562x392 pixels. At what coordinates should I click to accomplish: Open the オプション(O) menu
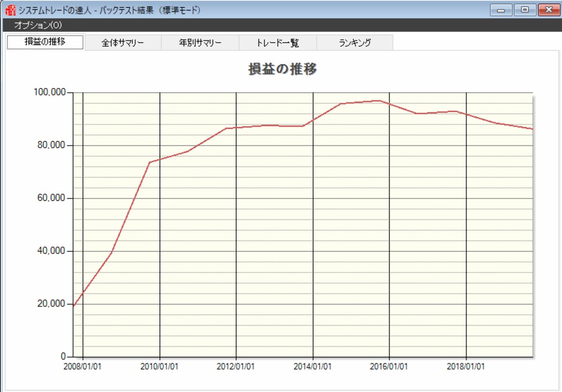tap(38, 25)
